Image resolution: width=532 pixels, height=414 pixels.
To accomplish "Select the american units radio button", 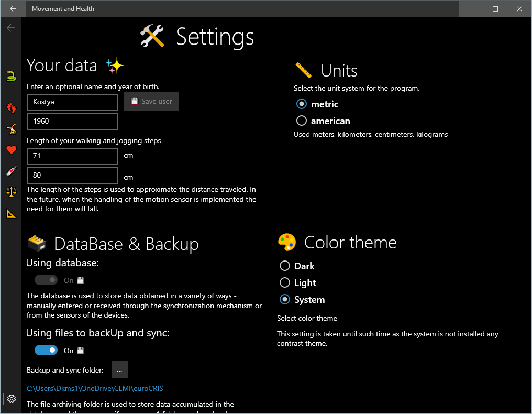I will (302, 121).
